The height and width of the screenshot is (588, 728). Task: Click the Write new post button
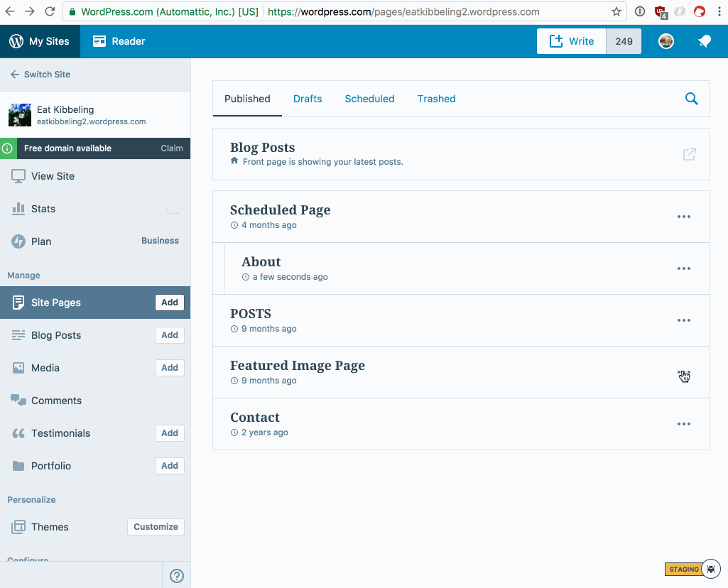(x=571, y=41)
